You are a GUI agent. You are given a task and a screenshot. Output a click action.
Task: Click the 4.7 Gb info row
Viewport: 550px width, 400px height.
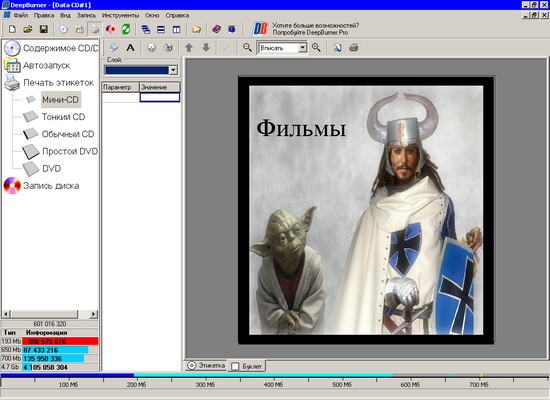(x=50, y=367)
